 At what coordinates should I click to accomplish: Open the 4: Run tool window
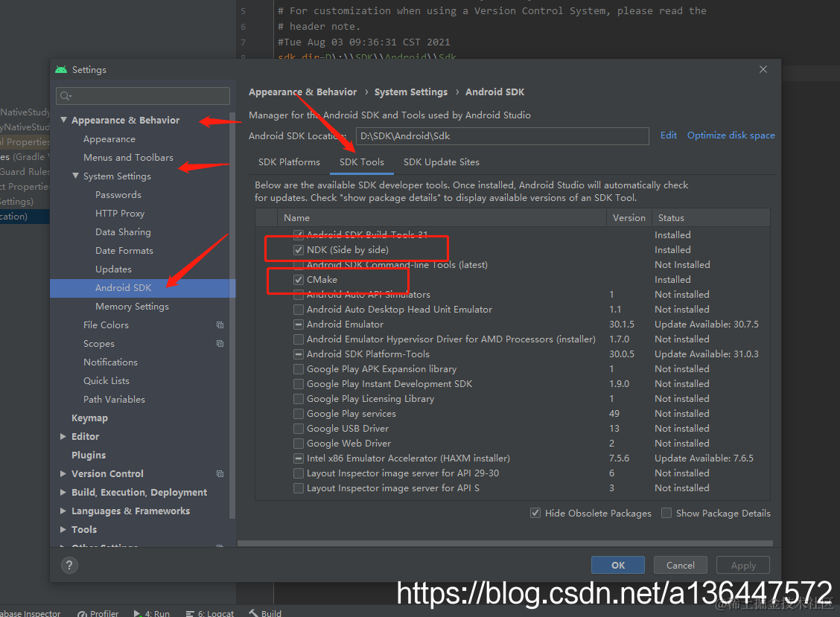pos(152,613)
